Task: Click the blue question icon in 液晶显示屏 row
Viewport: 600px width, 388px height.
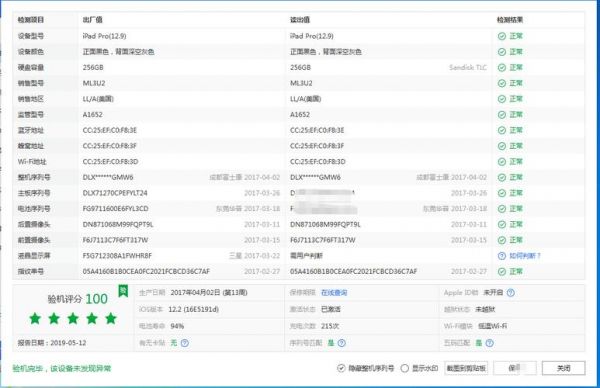Action: 502,256
